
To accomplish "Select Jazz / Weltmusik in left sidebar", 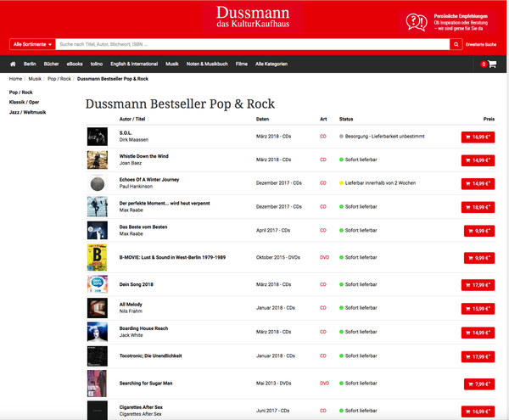I will click(28, 112).
